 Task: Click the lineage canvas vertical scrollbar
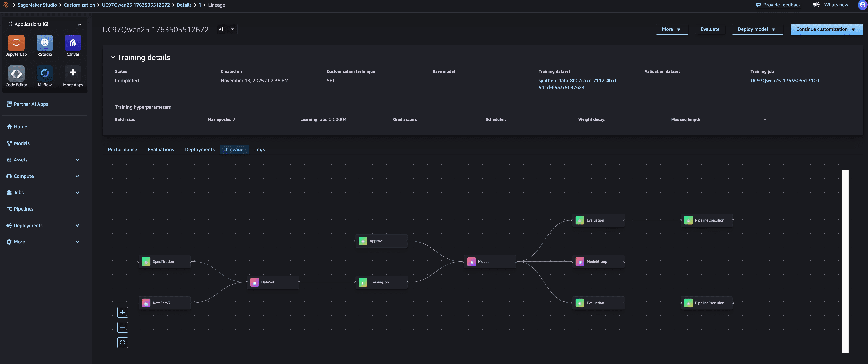pos(845,261)
